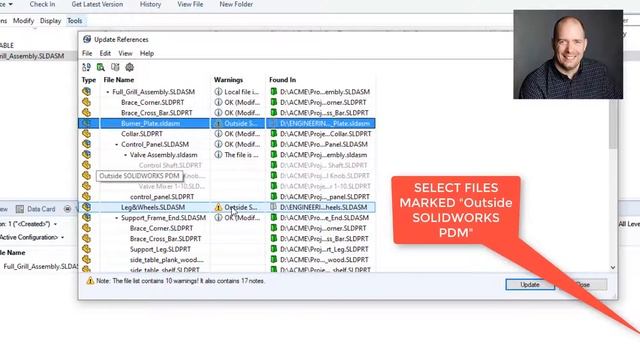Click Data Card tab icon in background window

pos(20,209)
